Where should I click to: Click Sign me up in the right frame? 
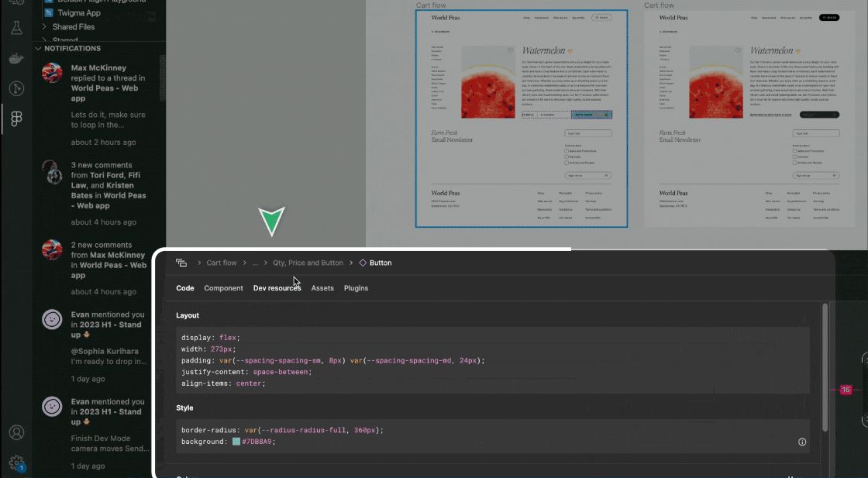pyautogui.click(x=816, y=175)
